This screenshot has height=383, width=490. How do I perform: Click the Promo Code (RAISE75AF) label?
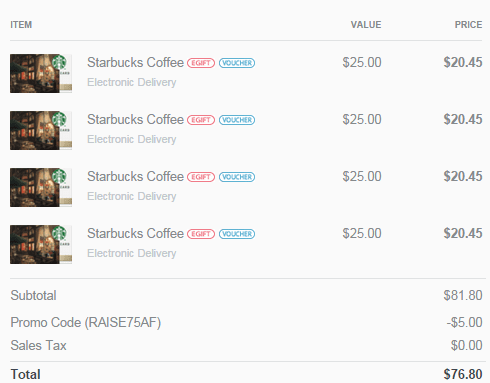(x=86, y=323)
